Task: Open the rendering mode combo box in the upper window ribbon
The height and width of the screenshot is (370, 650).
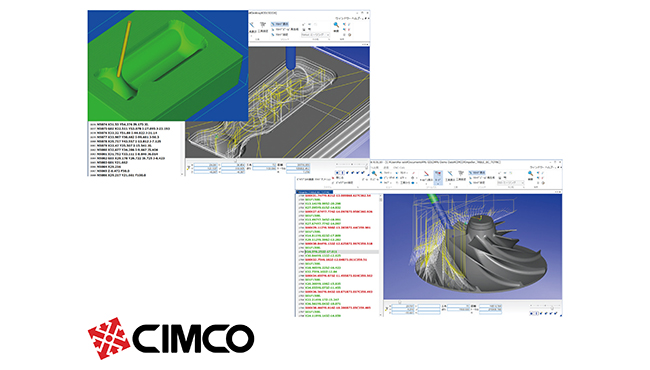Action: (x=315, y=35)
